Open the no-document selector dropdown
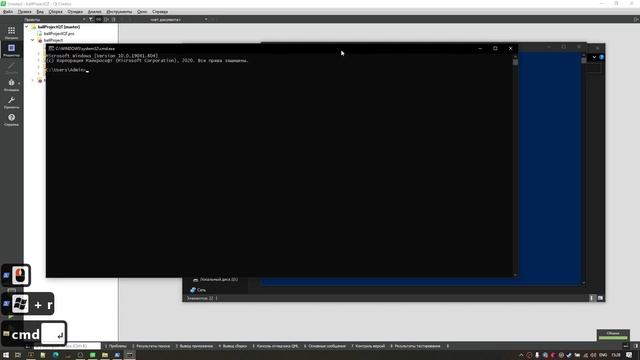 click(x=178, y=19)
